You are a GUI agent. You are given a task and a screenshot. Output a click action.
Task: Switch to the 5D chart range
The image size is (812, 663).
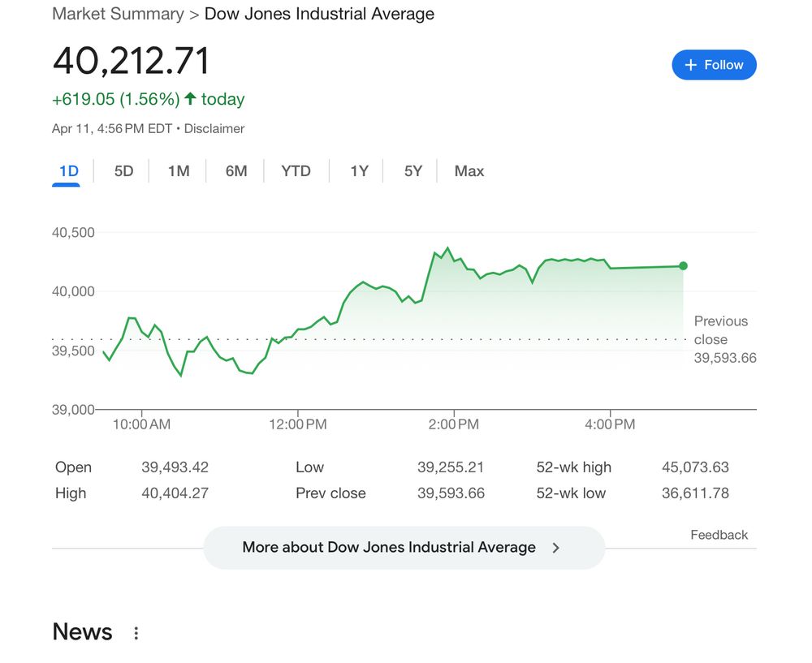(123, 171)
